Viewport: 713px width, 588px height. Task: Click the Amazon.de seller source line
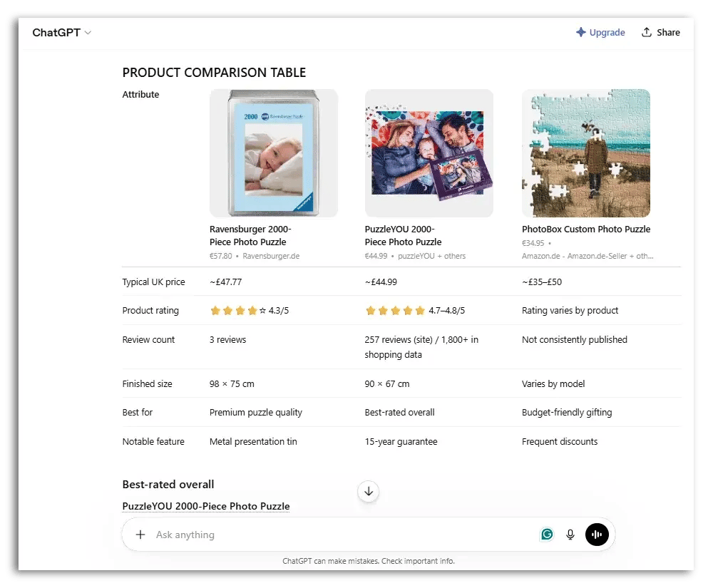coord(588,256)
